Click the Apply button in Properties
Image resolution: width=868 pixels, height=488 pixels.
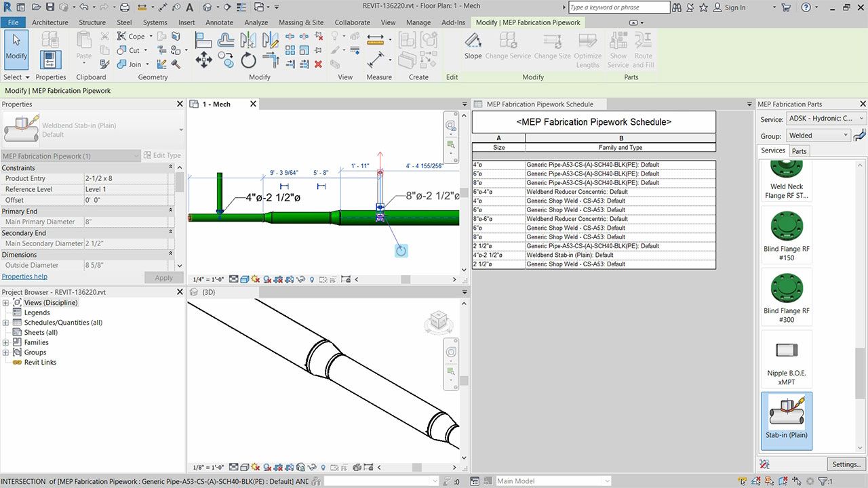[163, 278]
